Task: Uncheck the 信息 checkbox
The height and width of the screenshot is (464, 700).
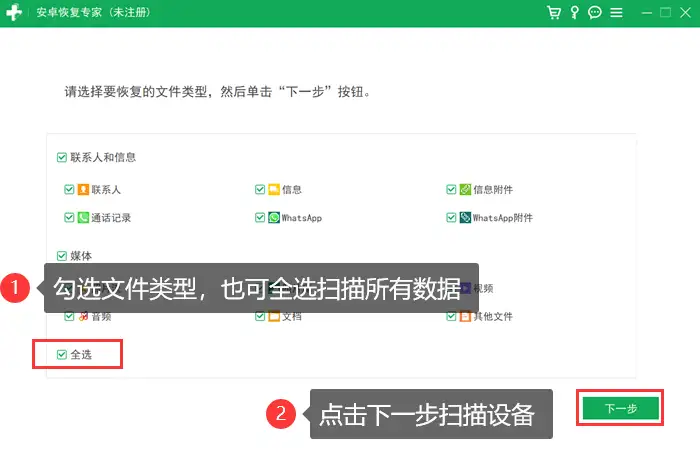Action: [260, 189]
